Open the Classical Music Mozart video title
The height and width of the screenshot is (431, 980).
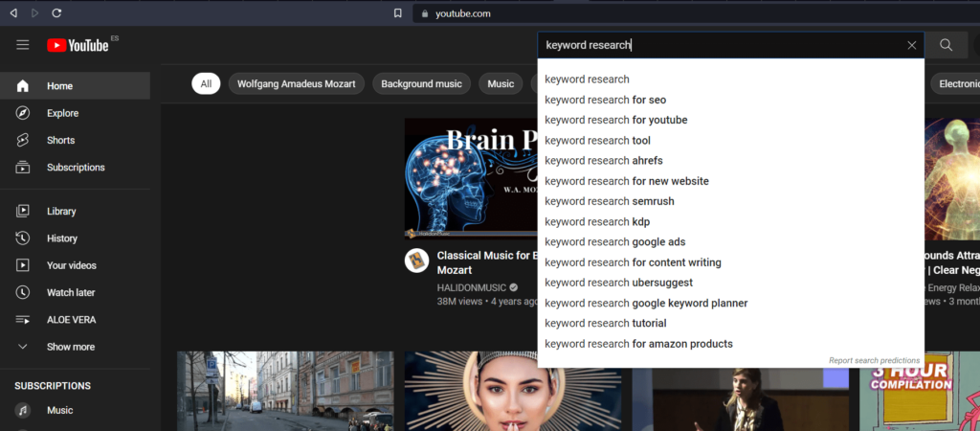(x=487, y=262)
